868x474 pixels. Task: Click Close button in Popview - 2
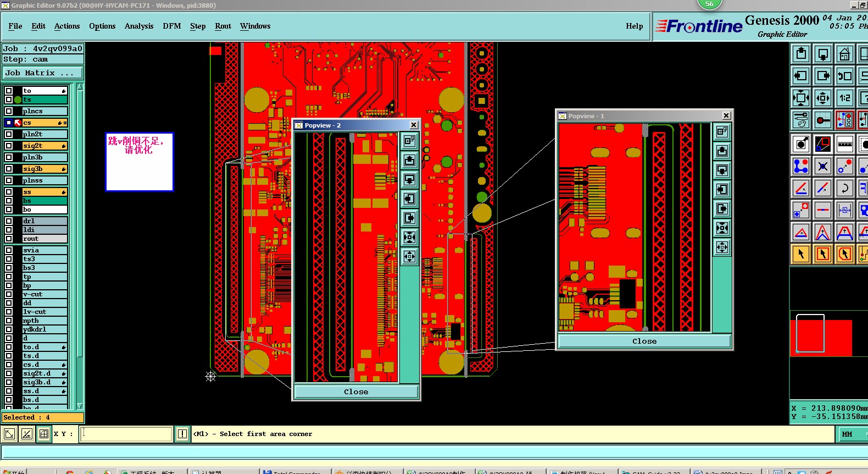coord(356,392)
